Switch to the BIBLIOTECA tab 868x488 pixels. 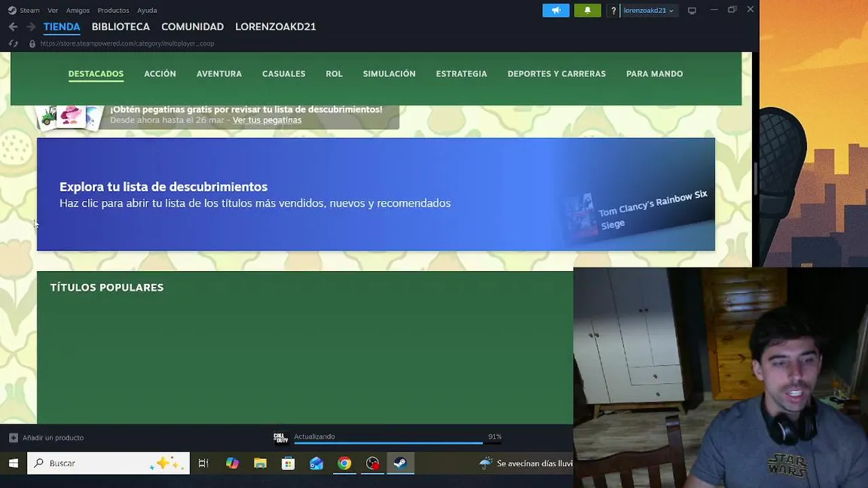(121, 26)
